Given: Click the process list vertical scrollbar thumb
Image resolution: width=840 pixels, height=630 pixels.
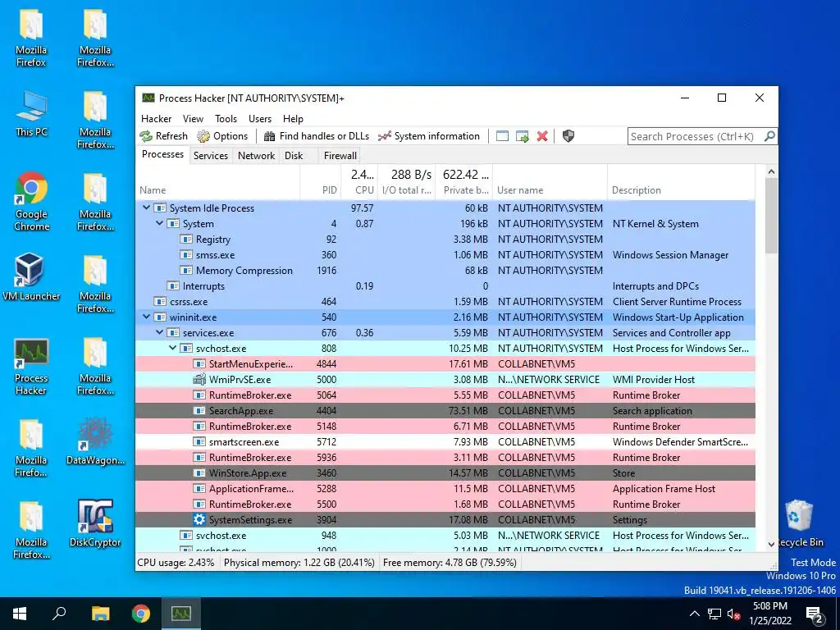Looking at the screenshot, I should (771, 216).
